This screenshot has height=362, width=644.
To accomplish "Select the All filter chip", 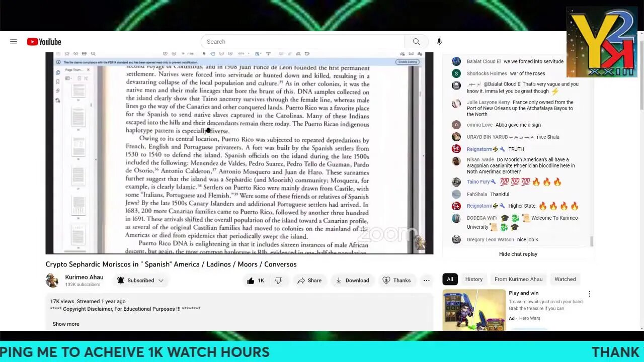I will [x=450, y=279].
